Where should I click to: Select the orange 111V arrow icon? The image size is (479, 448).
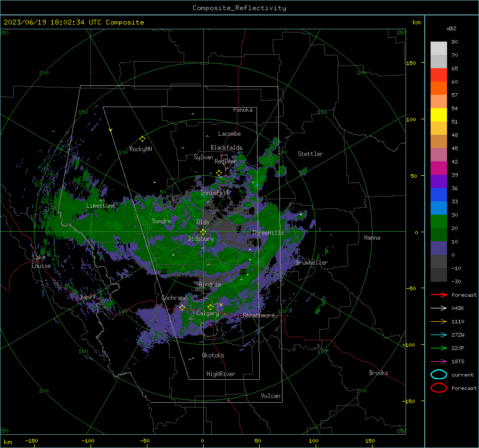(439, 321)
